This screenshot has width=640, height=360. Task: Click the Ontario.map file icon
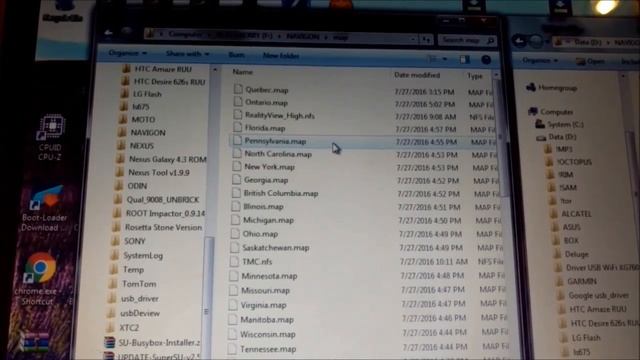(238, 102)
